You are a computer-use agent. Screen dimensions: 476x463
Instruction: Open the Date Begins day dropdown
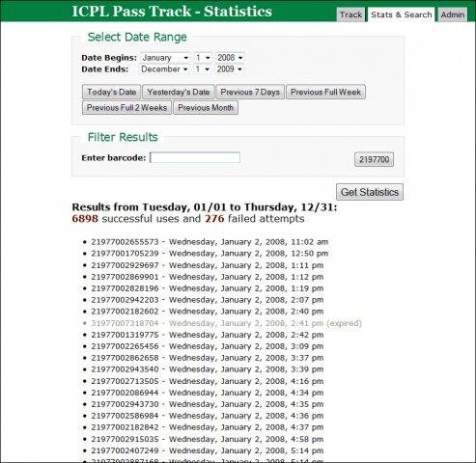(203, 58)
